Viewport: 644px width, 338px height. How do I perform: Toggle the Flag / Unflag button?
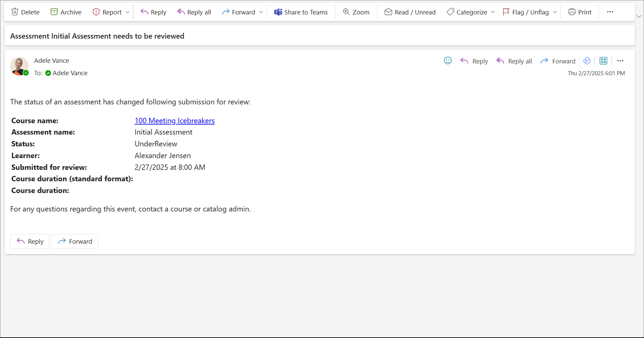(x=526, y=12)
